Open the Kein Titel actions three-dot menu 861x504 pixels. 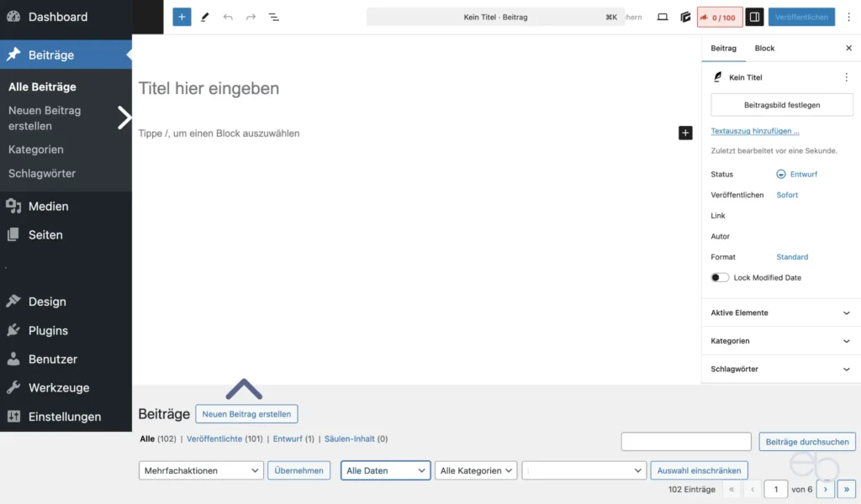(846, 77)
